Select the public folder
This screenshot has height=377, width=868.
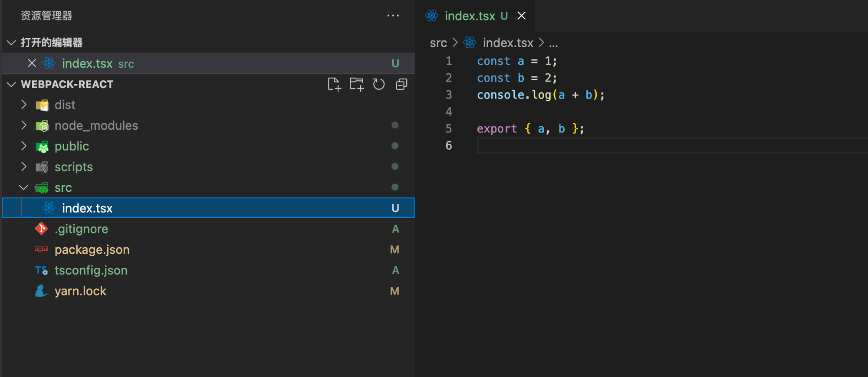208,146
